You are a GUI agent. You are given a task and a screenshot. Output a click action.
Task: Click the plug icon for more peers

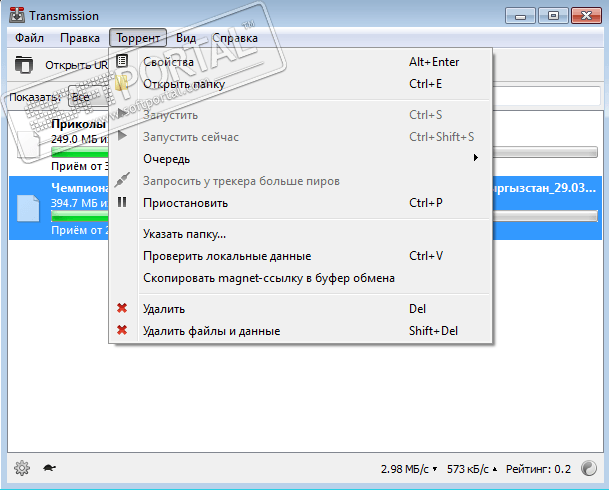click(122, 180)
